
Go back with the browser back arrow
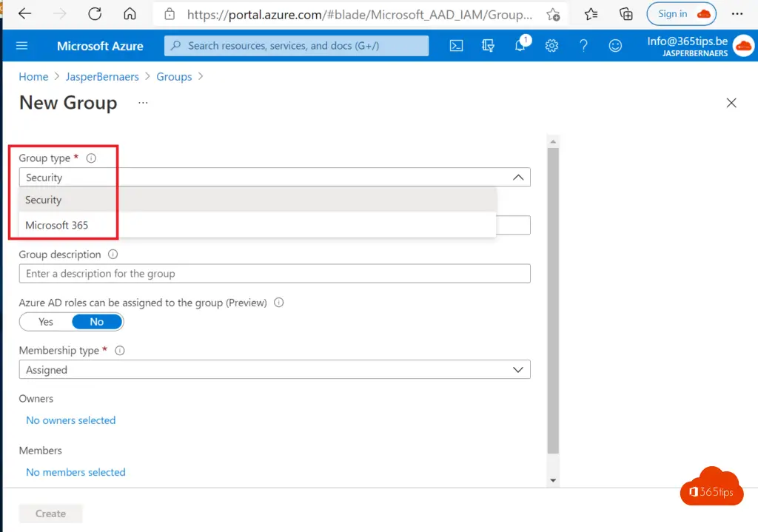pos(24,13)
